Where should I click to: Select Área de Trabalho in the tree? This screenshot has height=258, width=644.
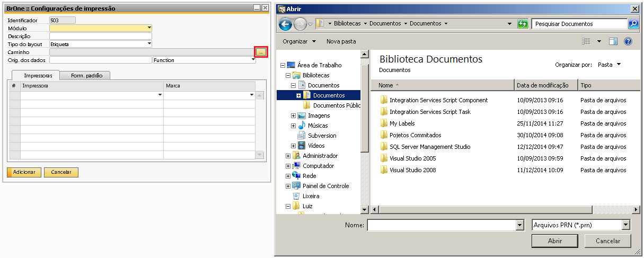[x=319, y=65]
